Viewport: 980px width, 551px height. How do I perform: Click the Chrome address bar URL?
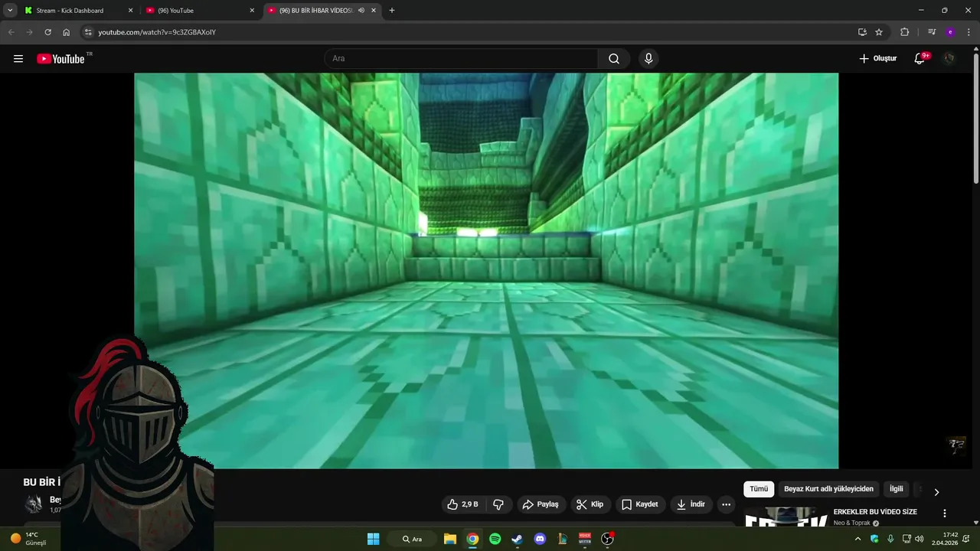point(157,32)
